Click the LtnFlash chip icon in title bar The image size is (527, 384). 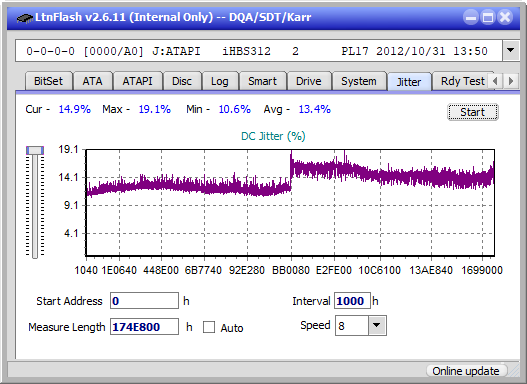pyautogui.click(x=25, y=17)
